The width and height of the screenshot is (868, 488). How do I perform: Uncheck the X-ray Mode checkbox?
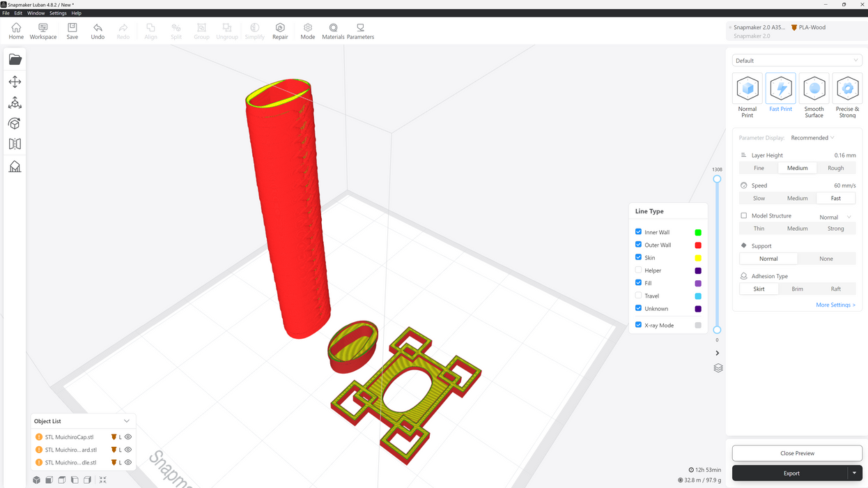(638, 325)
